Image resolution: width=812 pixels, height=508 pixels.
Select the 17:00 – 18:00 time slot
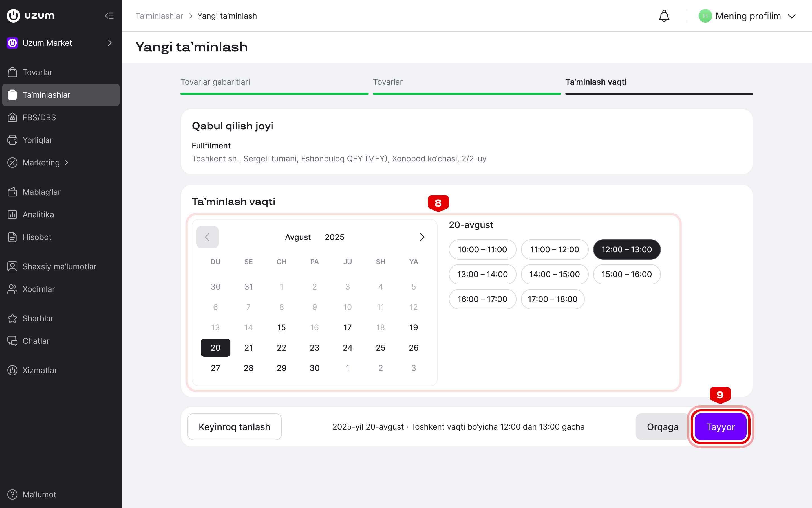click(x=552, y=299)
